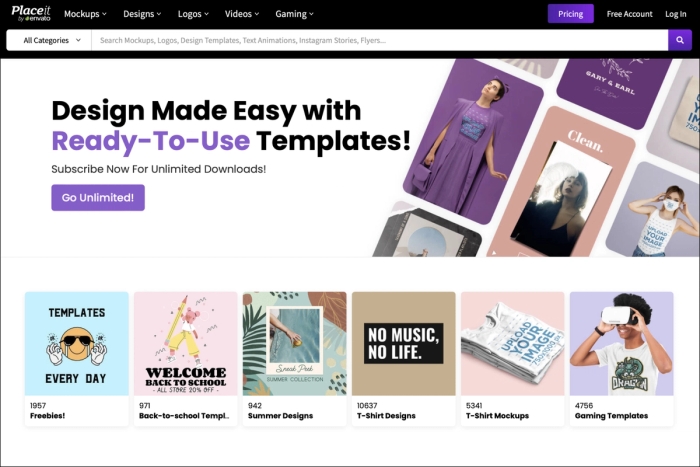Open the Placeit by Envato logo
700x467 pixels.
(x=31, y=13)
